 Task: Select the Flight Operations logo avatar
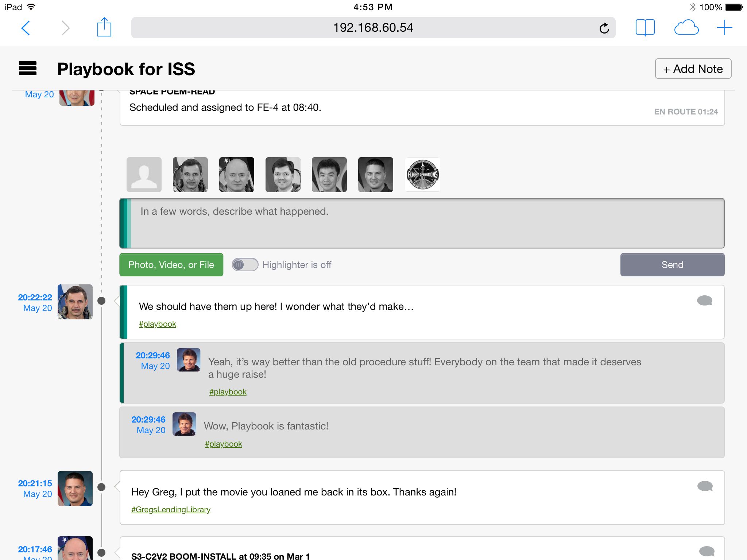423,175
